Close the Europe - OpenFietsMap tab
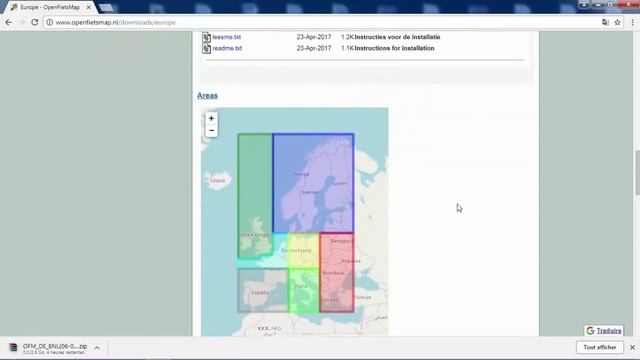Image resolution: width=640 pixels, height=360 pixels. pyautogui.click(x=89, y=7)
